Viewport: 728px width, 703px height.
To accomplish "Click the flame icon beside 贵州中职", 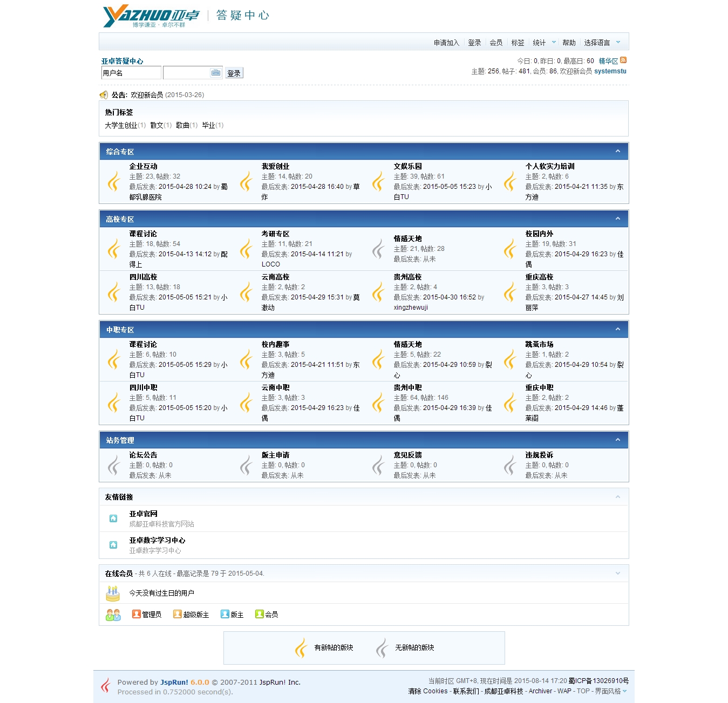I will coord(378,403).
